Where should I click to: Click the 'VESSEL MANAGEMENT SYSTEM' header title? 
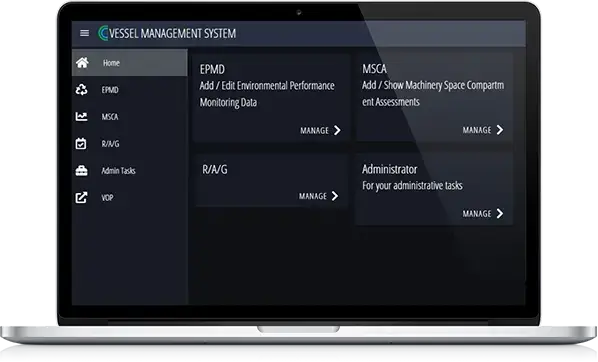point(172,34)
